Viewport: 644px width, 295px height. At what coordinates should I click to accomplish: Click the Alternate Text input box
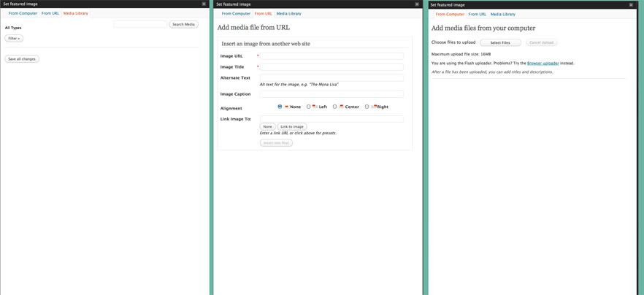[331, 77]
